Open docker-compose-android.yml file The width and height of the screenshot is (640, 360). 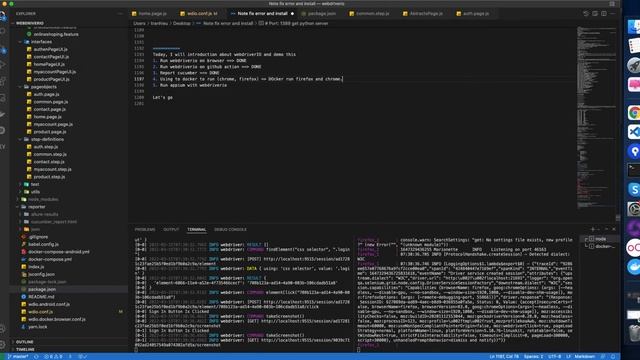(59, 252)
